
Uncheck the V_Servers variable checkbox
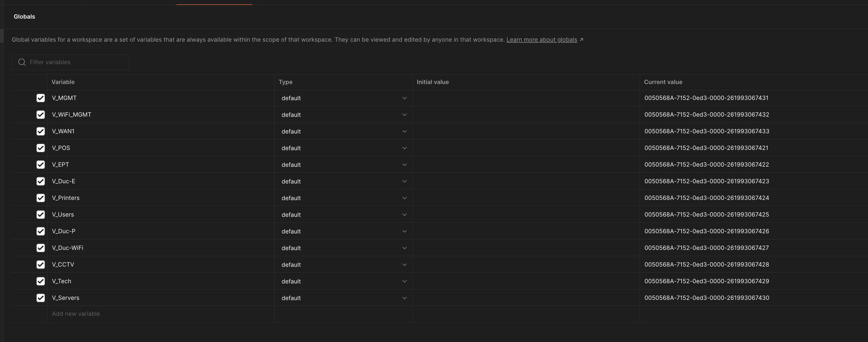point(40,298)
